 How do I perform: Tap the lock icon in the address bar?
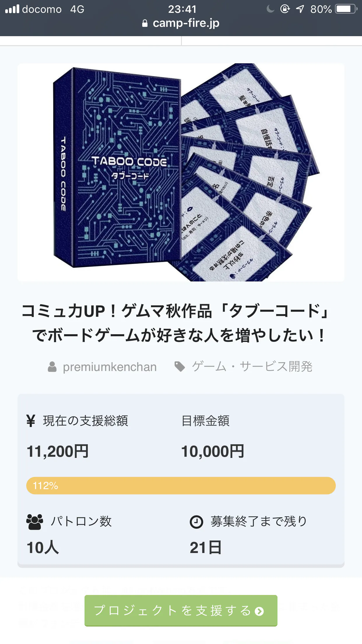145,23
